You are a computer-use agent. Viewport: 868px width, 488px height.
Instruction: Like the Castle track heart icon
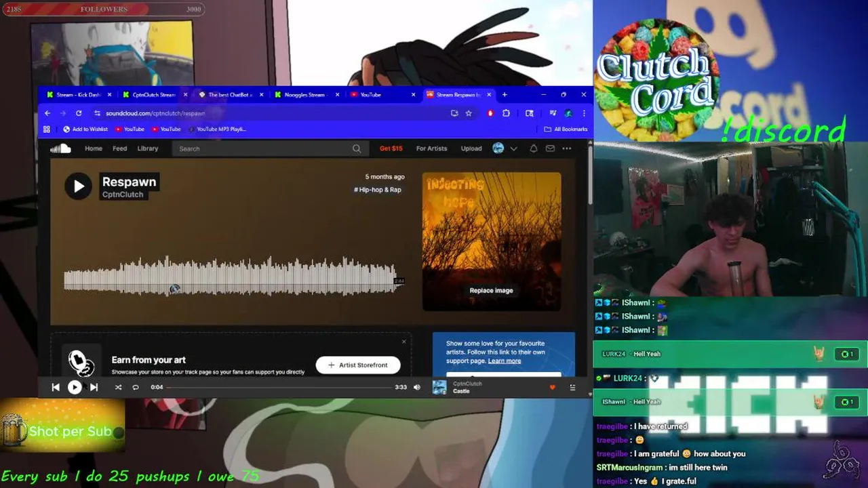click(552, 387)
